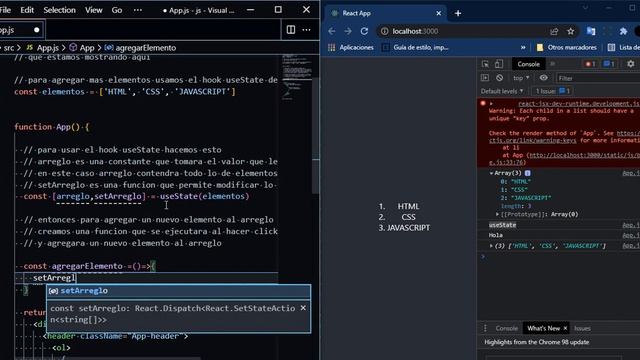This screenshot has width=640, height=360.
Task: Open the Guía de estilo bookmark
Action: [415, 48]
